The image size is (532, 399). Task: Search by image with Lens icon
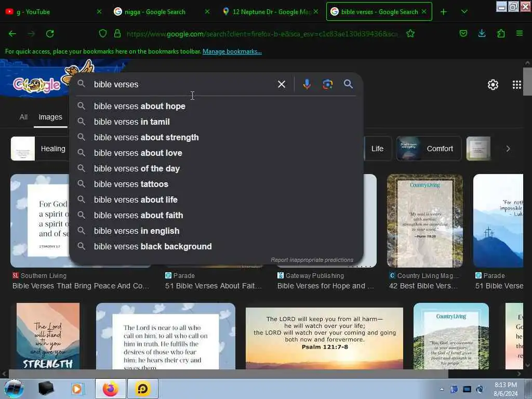point(327,84)
